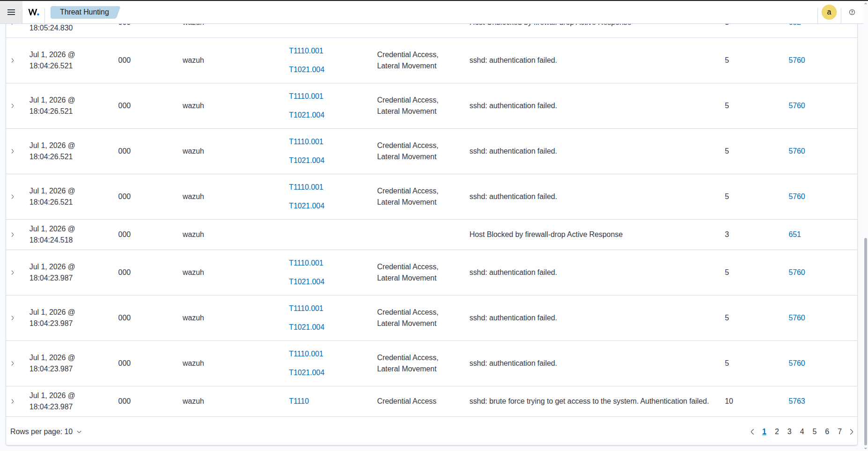Go to results page 5

(815, 432)
